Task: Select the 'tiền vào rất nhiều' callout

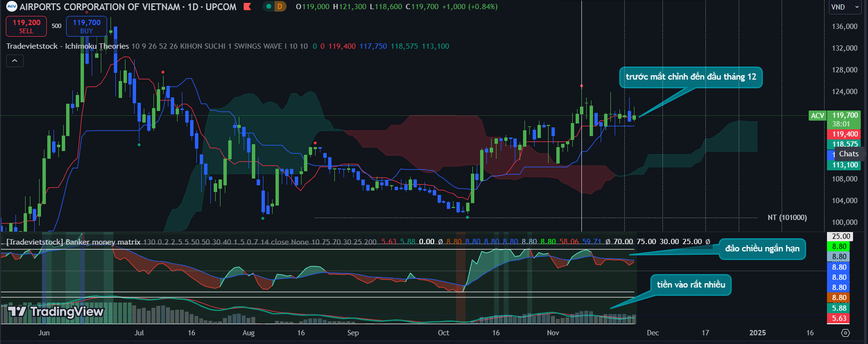Action: (690, 285)
